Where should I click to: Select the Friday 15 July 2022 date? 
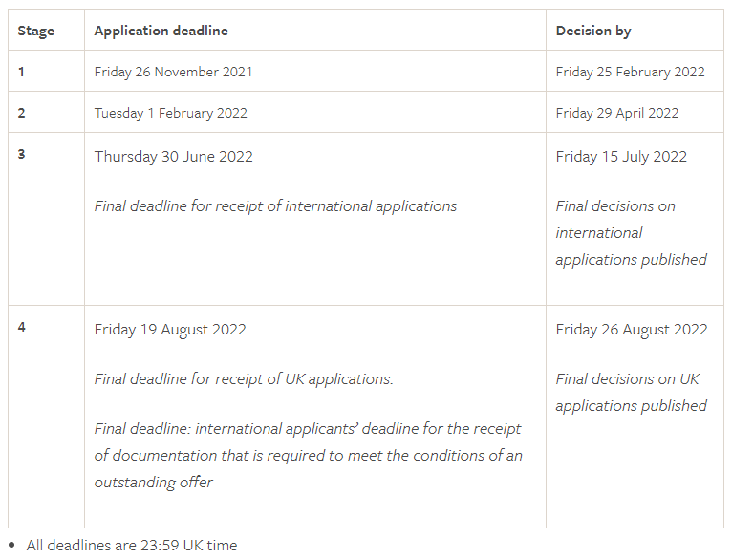pos(621,157)
